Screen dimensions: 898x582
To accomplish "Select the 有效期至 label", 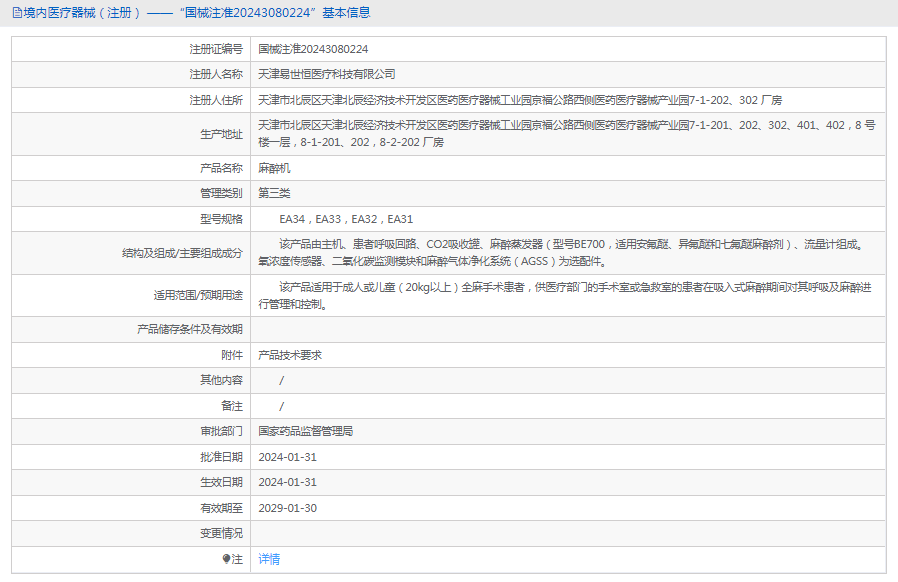I will 221,508.
